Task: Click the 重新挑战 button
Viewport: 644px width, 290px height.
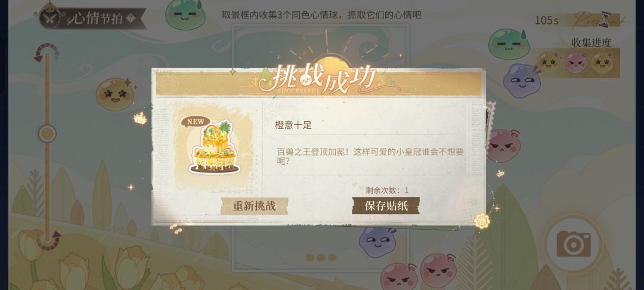Action: 254,206
